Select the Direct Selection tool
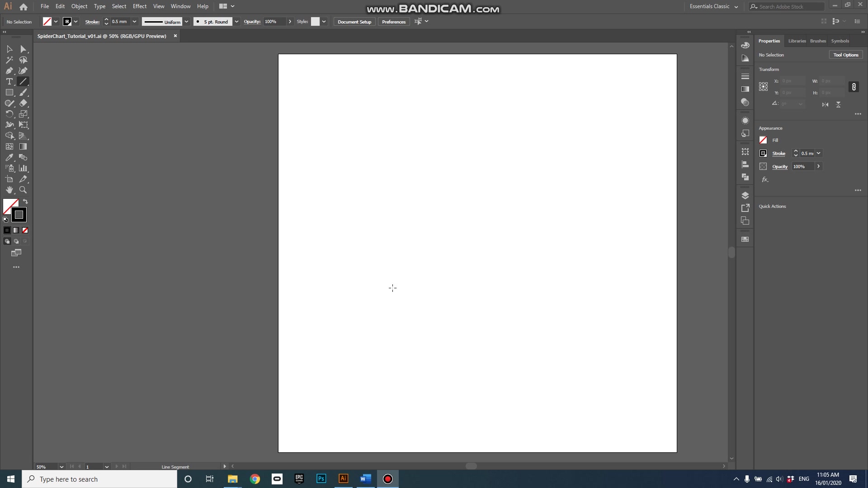This screenshot has height=488, width=868. (x=23, y=49)
